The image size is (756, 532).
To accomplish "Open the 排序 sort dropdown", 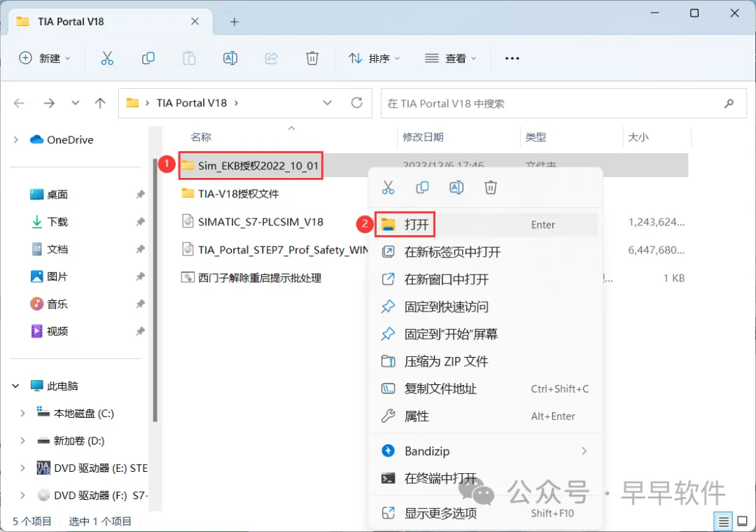I will pyautogui.click(x=374, y=58).
